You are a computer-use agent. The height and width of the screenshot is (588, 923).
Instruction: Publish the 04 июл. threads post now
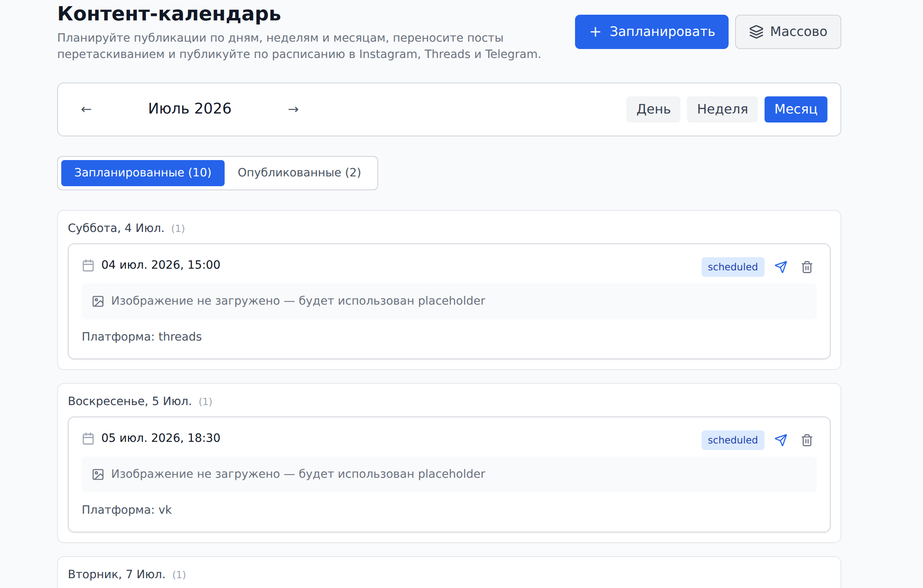[x=781, y=267]
